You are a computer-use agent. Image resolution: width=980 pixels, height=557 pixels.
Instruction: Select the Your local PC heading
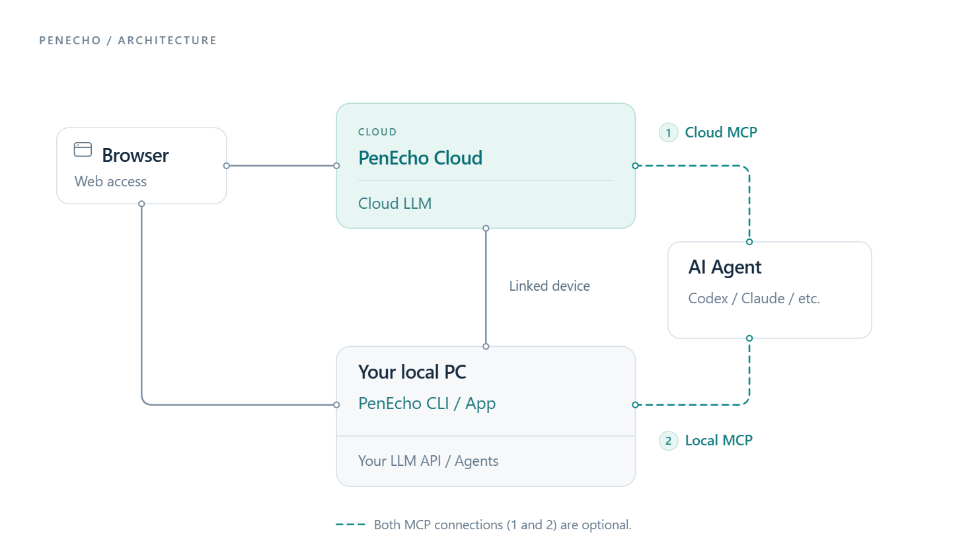click(412, 372)
